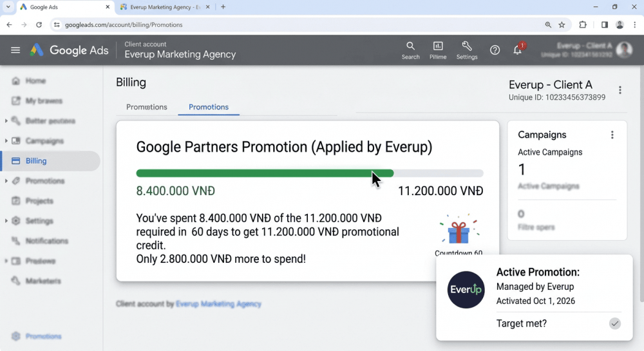View site information icon

(57, 24)
